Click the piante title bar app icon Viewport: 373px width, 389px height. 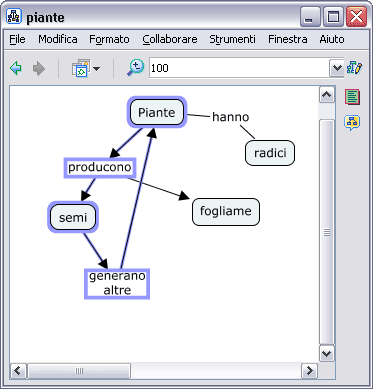click(14, 16)
